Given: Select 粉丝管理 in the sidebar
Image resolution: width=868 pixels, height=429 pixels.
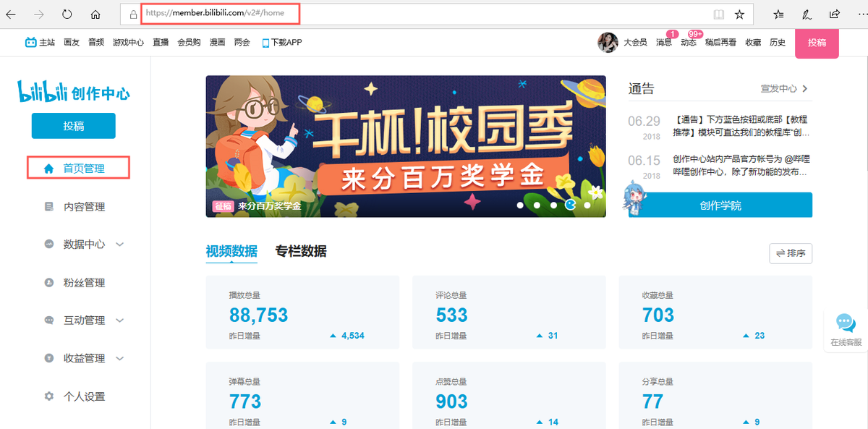Looking at the screenshot, I should pos(84,283).
